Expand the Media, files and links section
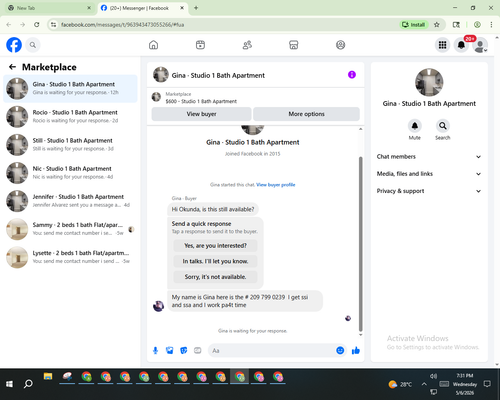The height and width of the screenshot is (400, 500). [x=429, y=174]
